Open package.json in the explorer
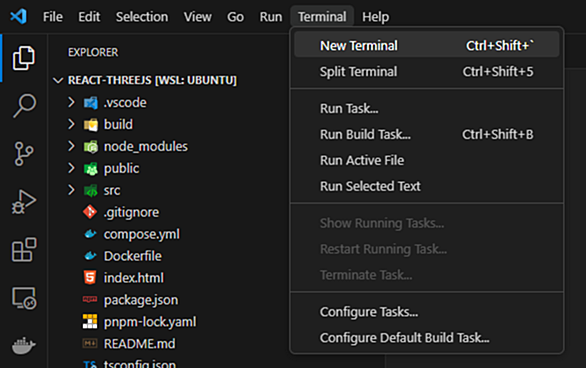 click(141, 300)
